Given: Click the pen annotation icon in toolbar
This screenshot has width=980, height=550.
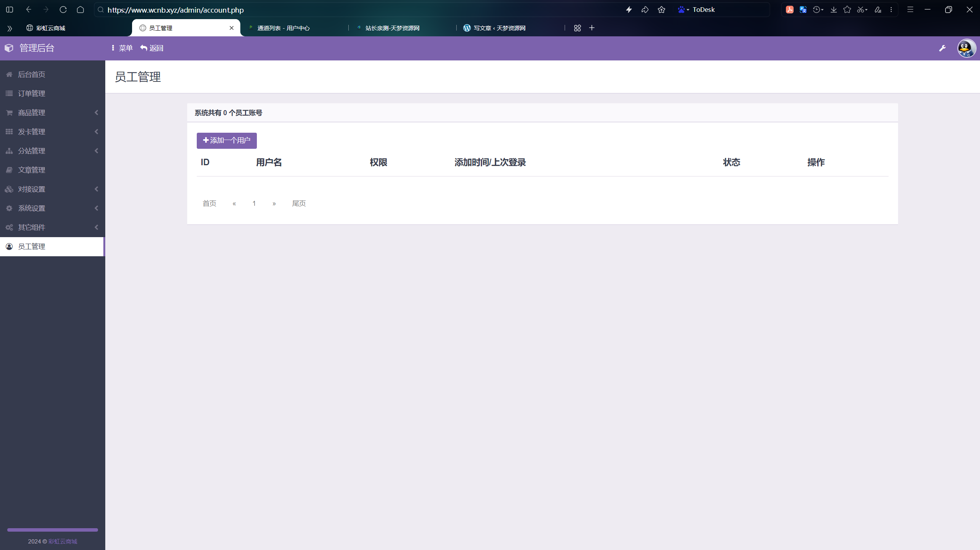Looking at the screenshot, I should tap(878, 10).
